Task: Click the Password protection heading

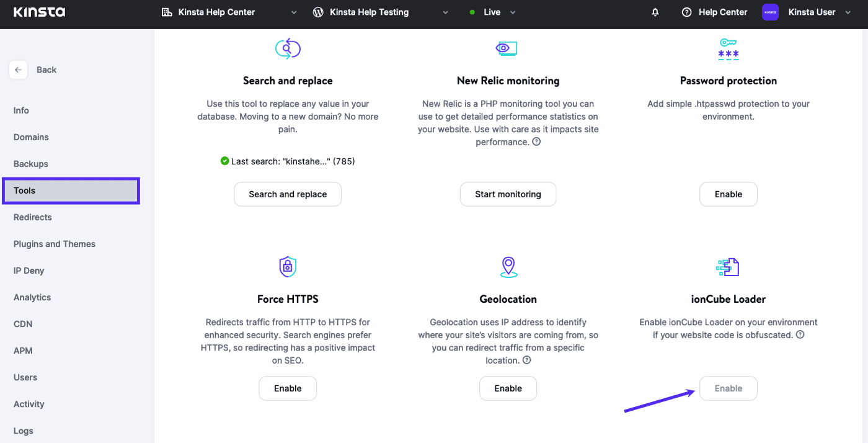Action: [x=728, y=81]
